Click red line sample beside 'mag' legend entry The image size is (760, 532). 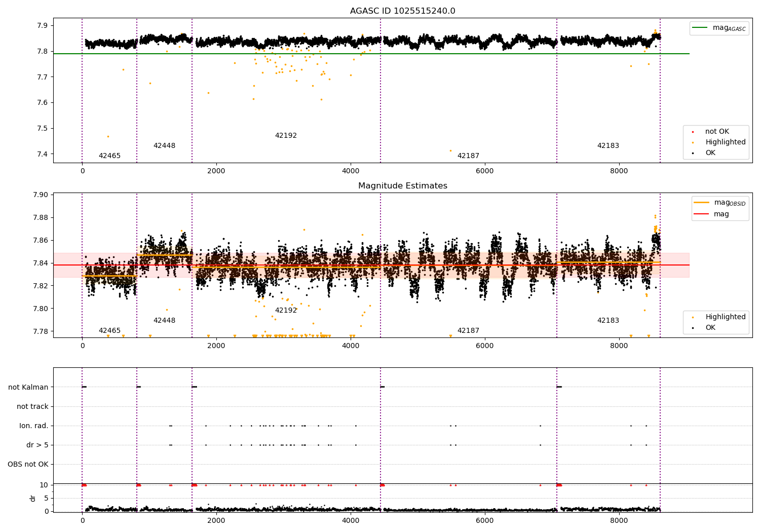(702, 214)
